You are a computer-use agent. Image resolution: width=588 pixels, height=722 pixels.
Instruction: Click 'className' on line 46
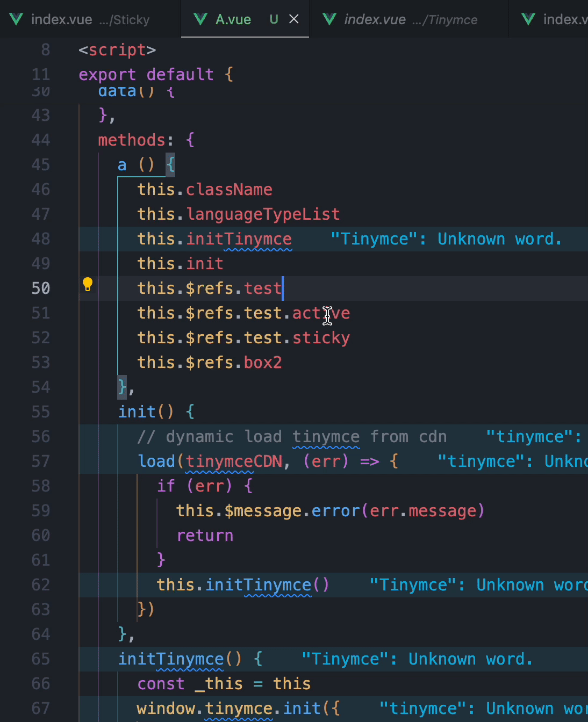coord(229,190)
